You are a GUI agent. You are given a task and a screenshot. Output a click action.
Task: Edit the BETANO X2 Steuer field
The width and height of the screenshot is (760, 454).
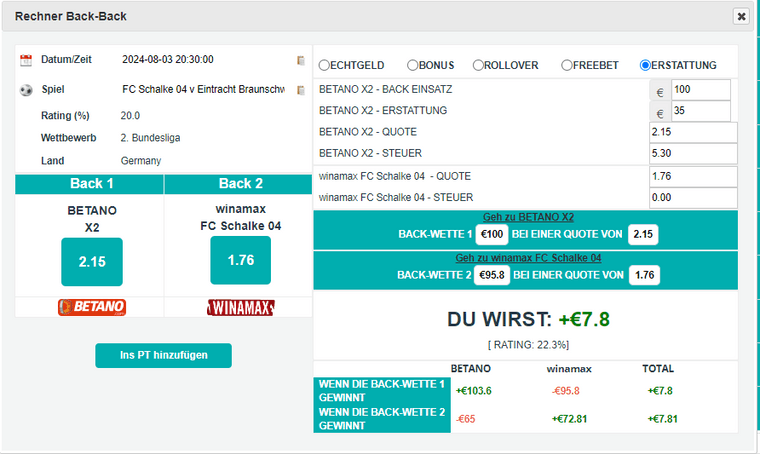[693, 154]
